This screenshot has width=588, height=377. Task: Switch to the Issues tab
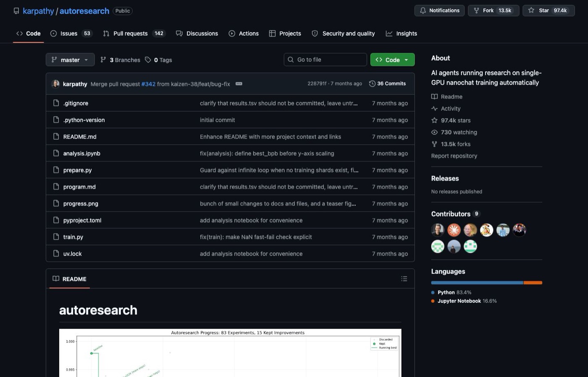point(71,34)
